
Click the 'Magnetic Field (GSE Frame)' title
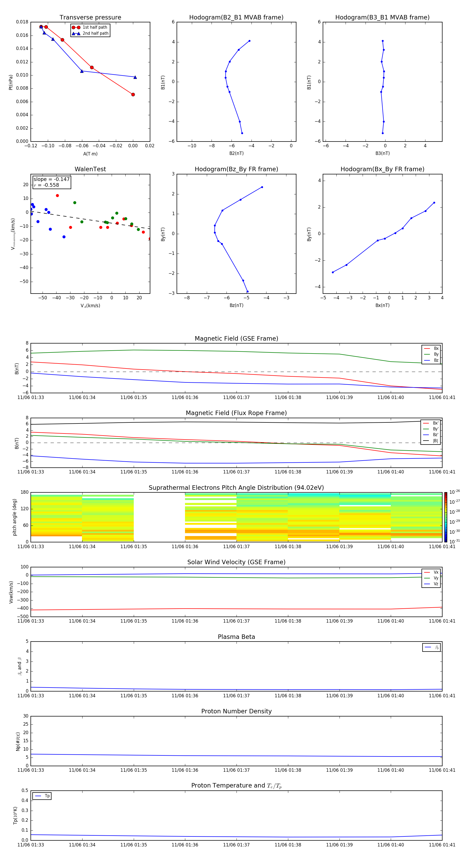point(236,339)
